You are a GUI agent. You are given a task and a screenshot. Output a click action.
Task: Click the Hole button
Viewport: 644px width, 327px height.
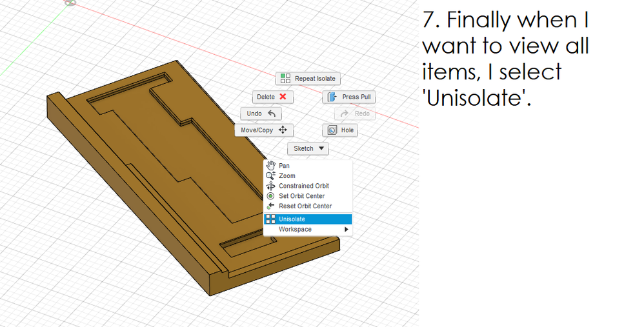point(340,130)
